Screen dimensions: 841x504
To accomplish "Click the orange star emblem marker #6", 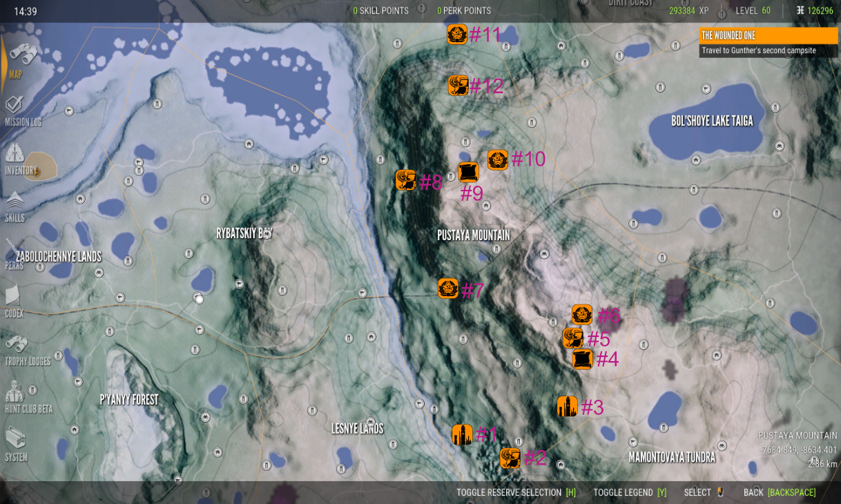I will (x=582, y=315).
